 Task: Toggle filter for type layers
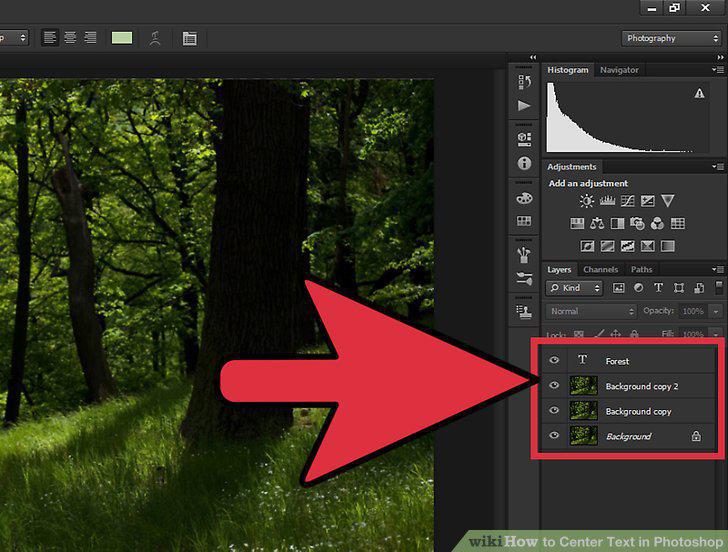point(658,288)
